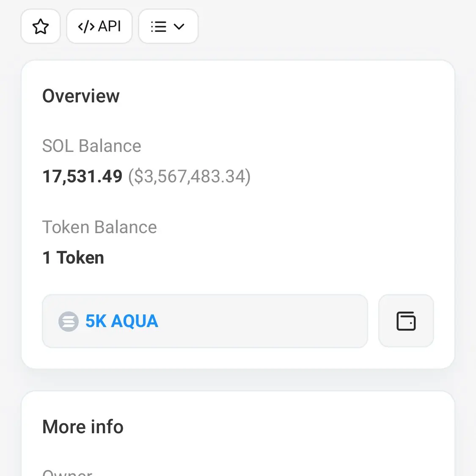Expand the 5K AQUA token selector box

205,321
